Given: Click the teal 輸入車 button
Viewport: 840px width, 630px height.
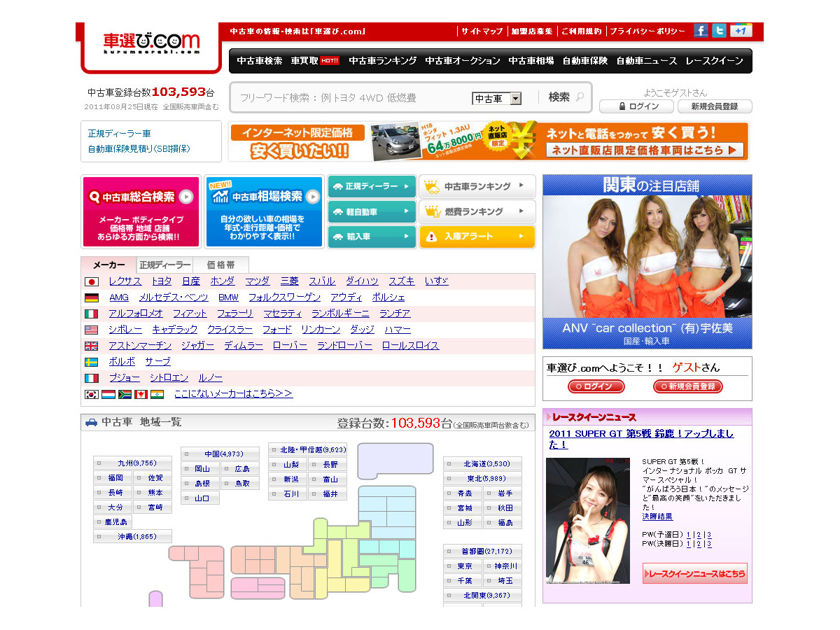Looking at the screenshot, I should point(372,237).
